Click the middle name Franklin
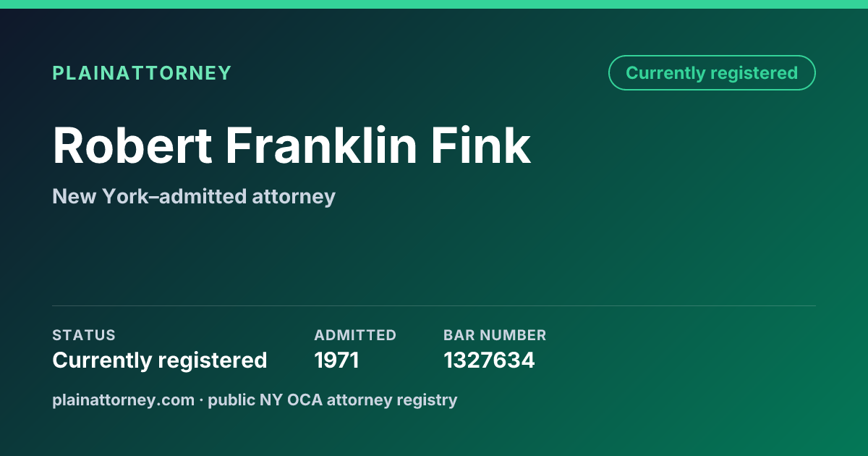Screen dimensions: 868x456 pyautogui.click(x=322, y=145)
